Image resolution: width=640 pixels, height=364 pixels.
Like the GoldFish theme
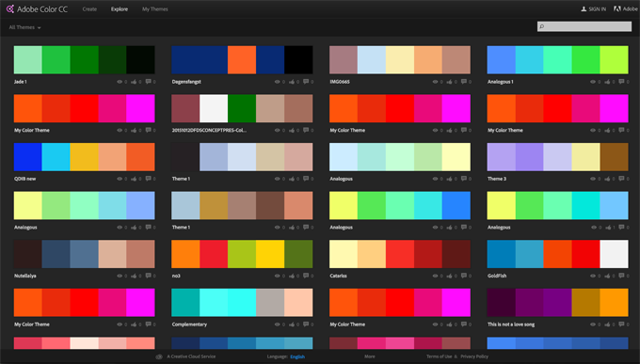click(607, 276)
